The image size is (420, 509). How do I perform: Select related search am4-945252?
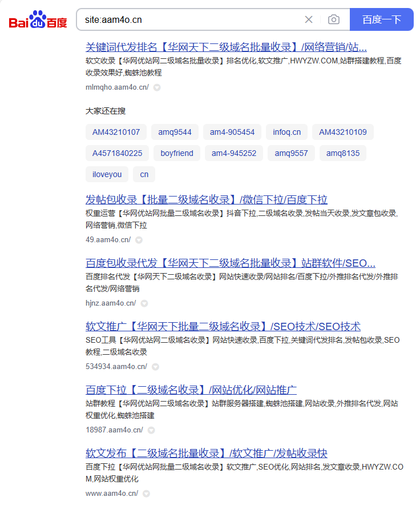[234, 153]
